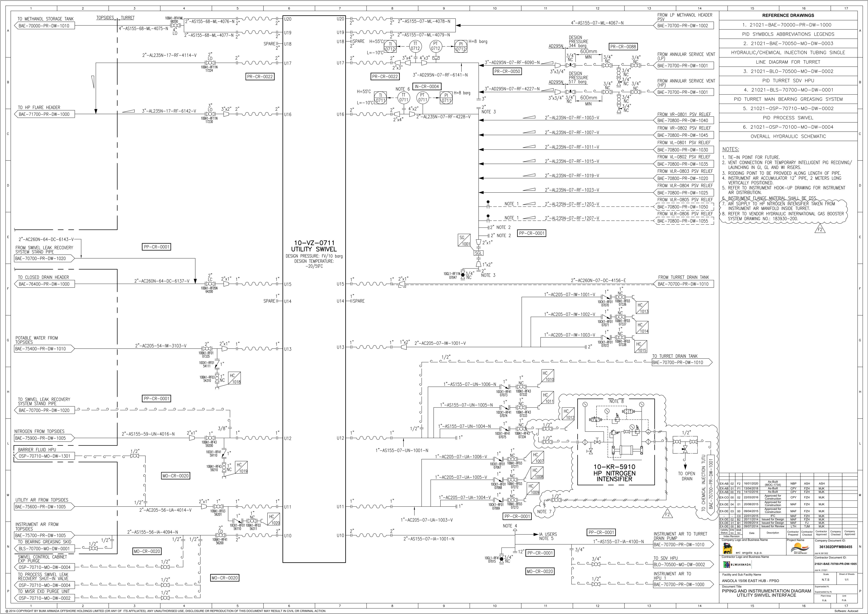This screenshot has width=868, height=614.
Task: Click the HC 1011 hose connection symbol
Action: click(x=548, y=398)
